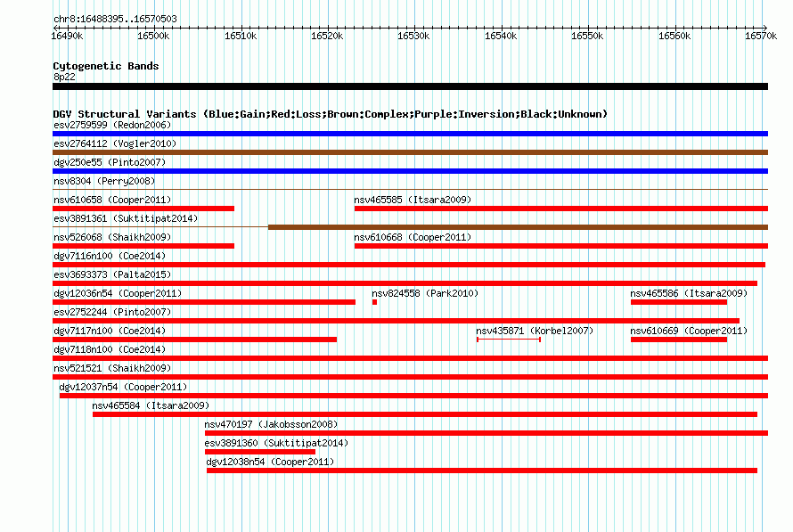The width and height of the screenshot is (793, 532).
Task: Open esv3693373 (Palta2015) label
Action: [112, 274]
